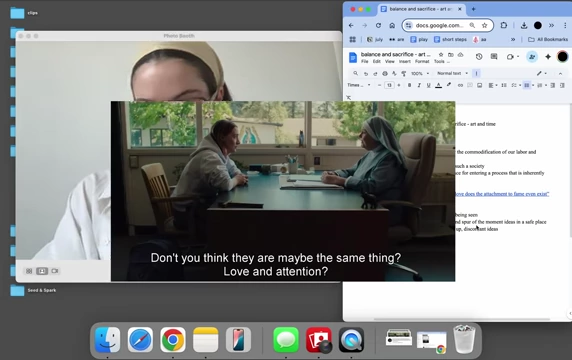Open the zoom 100% dropdown
572x360 pixels.
pyautogui.click(x=420, y=73)
